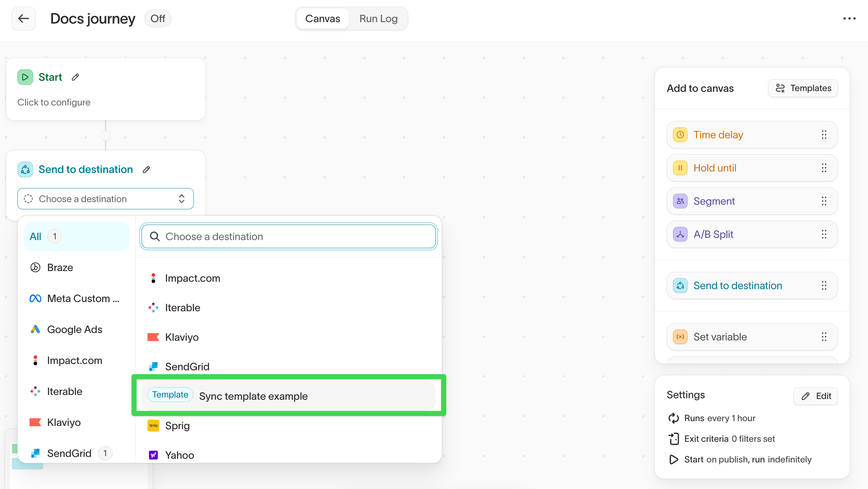Click Exit criteria 0 filters set
The image size is (868, 489).
722,439
